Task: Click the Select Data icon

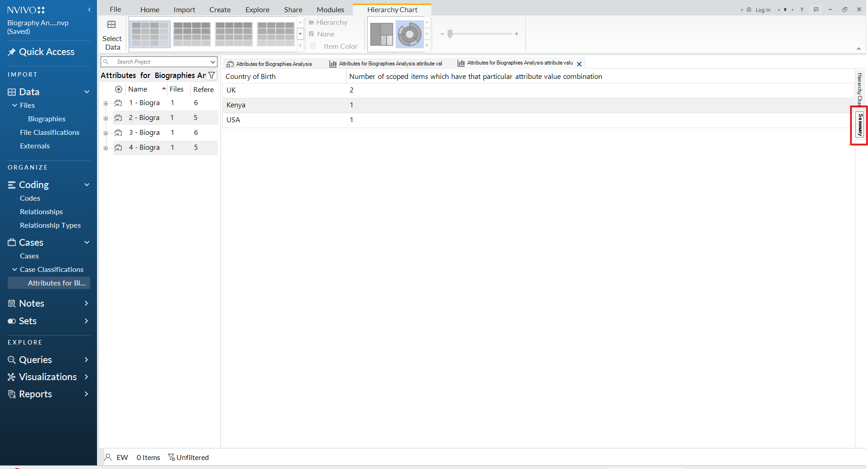Action: (111, 25)
